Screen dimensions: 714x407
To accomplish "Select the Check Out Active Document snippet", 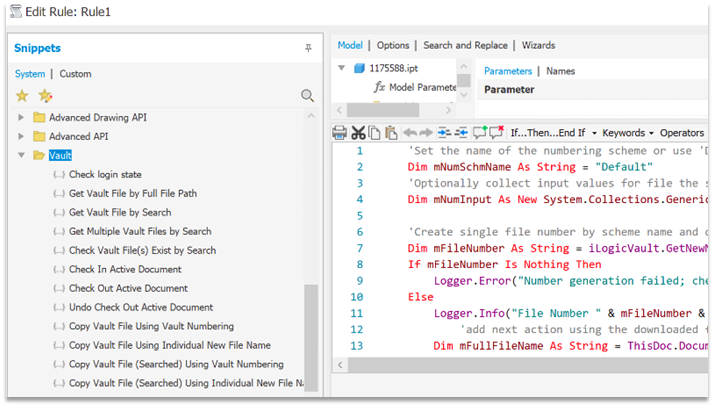I will click(128, 288).
